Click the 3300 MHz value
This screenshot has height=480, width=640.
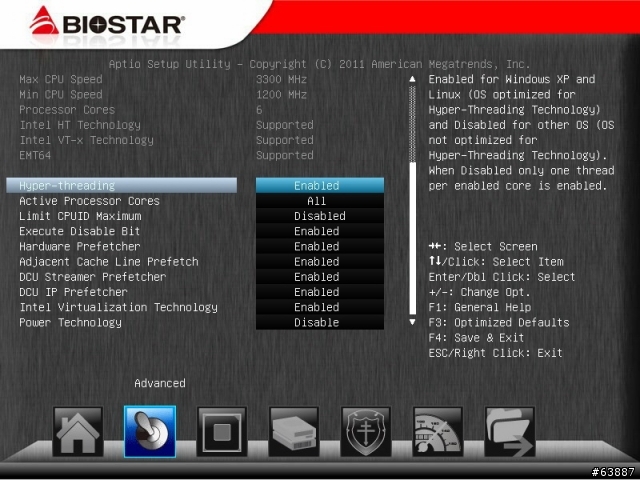(282, 79)
